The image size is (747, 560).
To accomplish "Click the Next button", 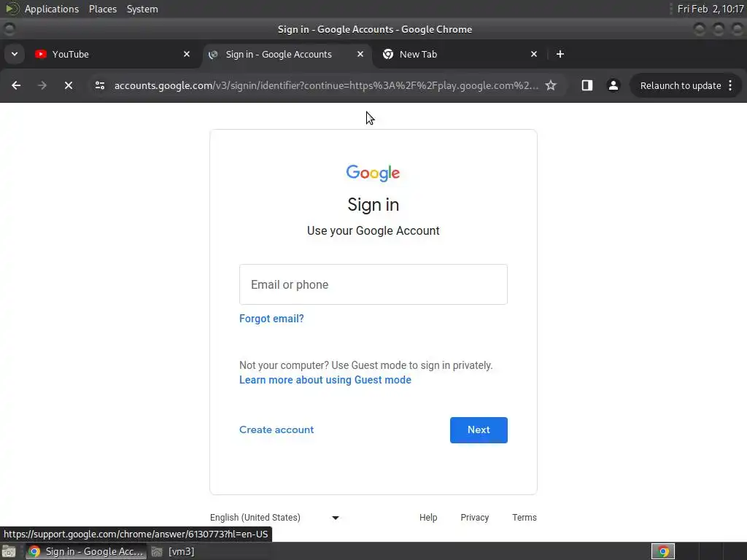I will (x=479, y=430).
